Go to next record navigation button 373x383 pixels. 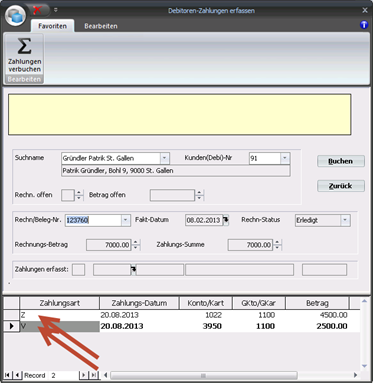click(84, 375)
